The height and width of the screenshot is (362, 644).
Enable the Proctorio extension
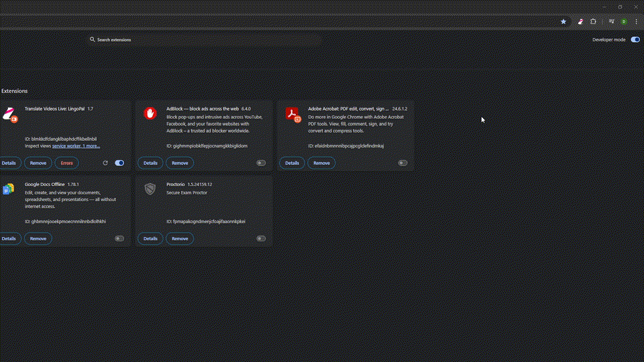pyautogui.click(x=261, y=239)
